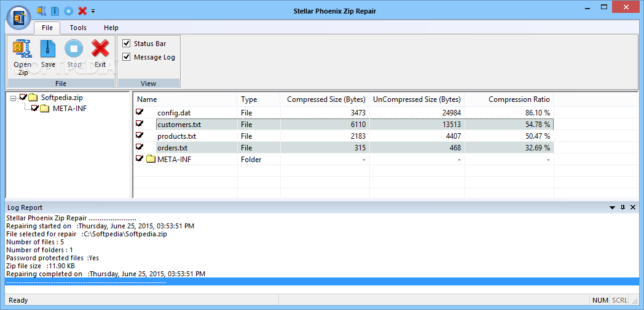Click red Exit icon in quick access toolbar

click(x=82, y=11)
